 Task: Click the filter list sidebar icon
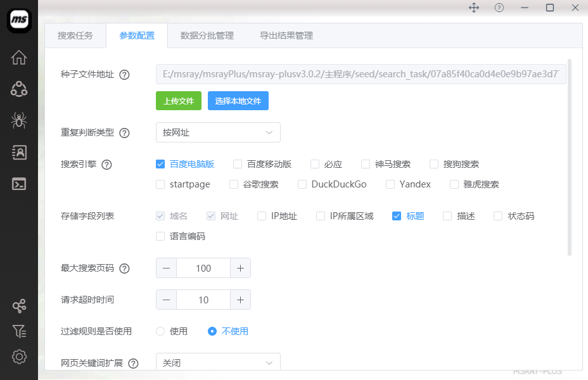19,331
